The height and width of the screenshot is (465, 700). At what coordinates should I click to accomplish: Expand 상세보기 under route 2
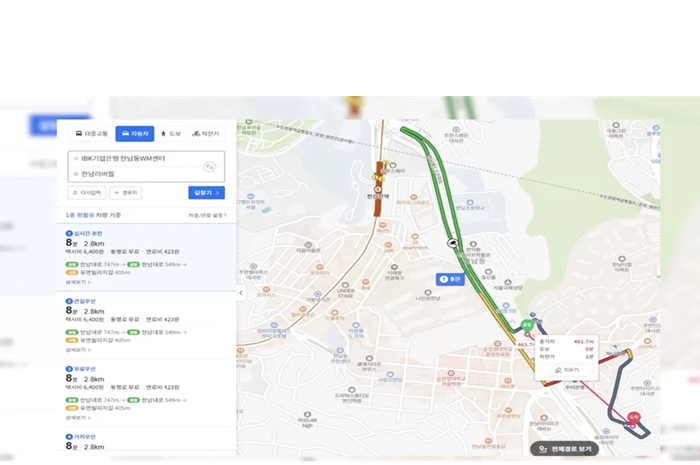[78, 350]
